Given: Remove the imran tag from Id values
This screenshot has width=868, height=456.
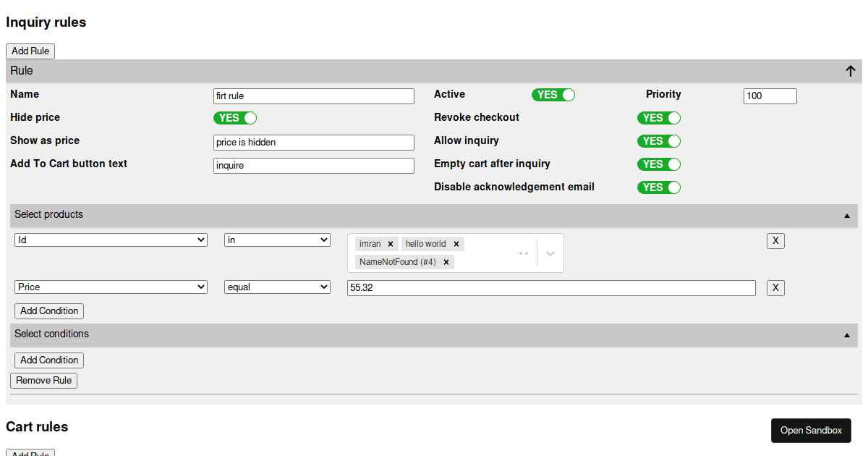Looking at the screenshot, I should click(391, 244).
